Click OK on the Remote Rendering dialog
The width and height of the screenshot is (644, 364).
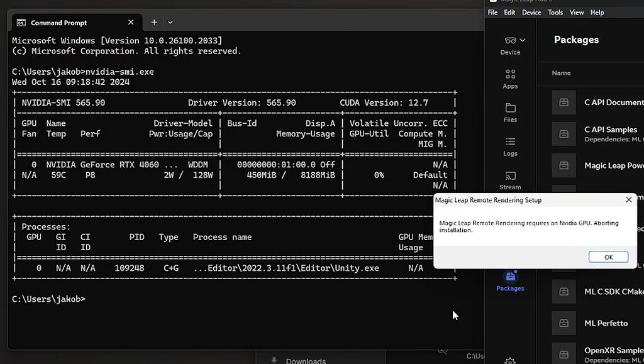[608, 256]
